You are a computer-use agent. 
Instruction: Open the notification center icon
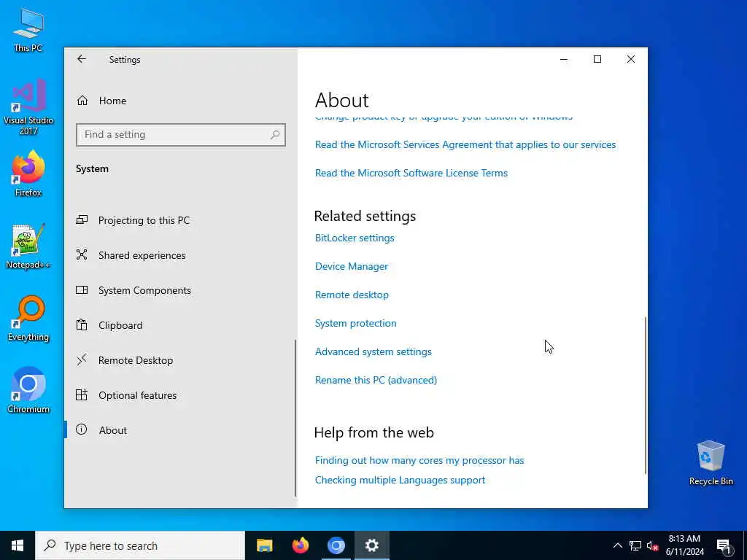[723, 545]
